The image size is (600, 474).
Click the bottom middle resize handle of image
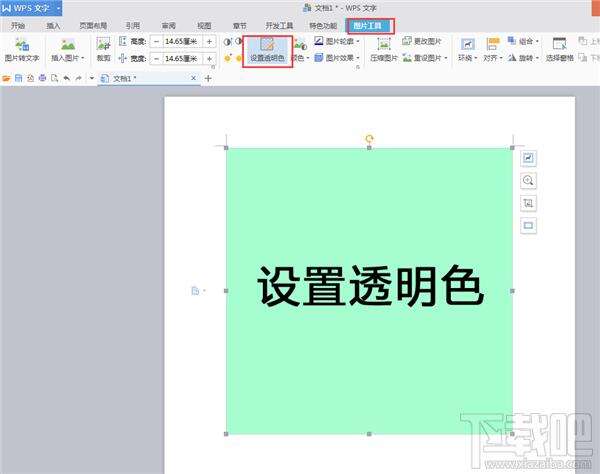pos(369,434)
